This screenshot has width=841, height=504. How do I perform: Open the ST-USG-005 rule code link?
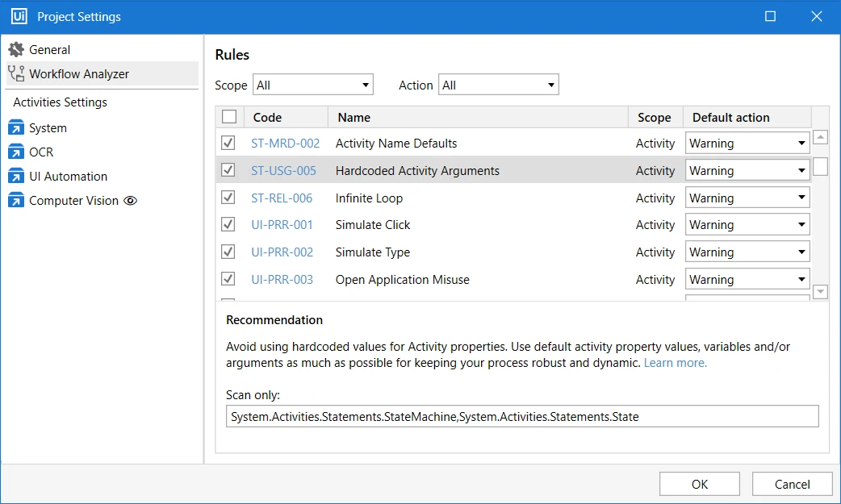tap(284, 170)
